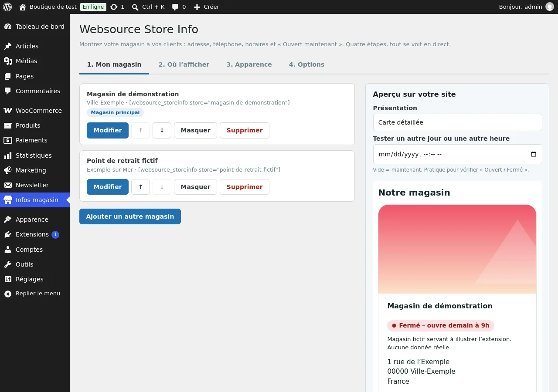558x392 pixels.
Task: Click Modifier for Point de retrait fictif
Action: pos(108,187)
